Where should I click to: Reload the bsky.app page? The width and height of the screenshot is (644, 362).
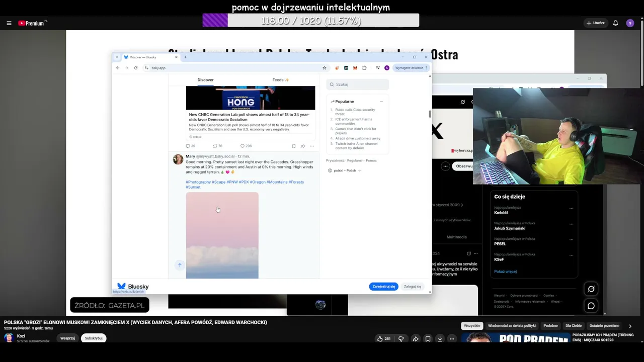pyautogui.click(x=136, y=68)
